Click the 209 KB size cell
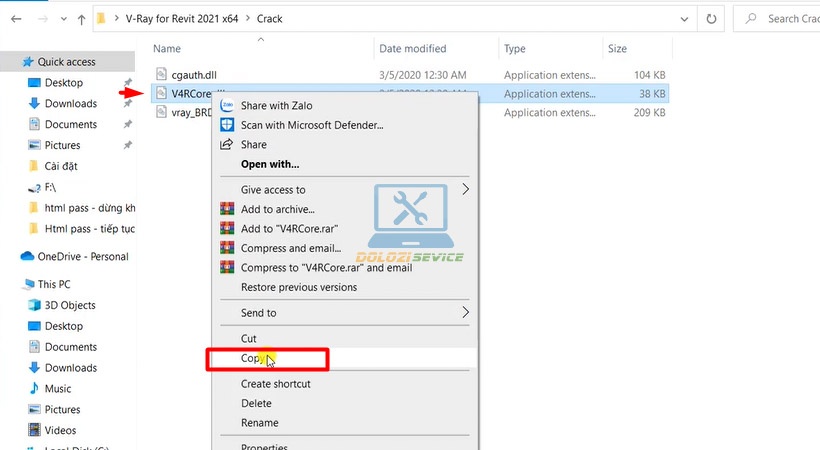This screenshot has height=450, width=820. [650, 112]
